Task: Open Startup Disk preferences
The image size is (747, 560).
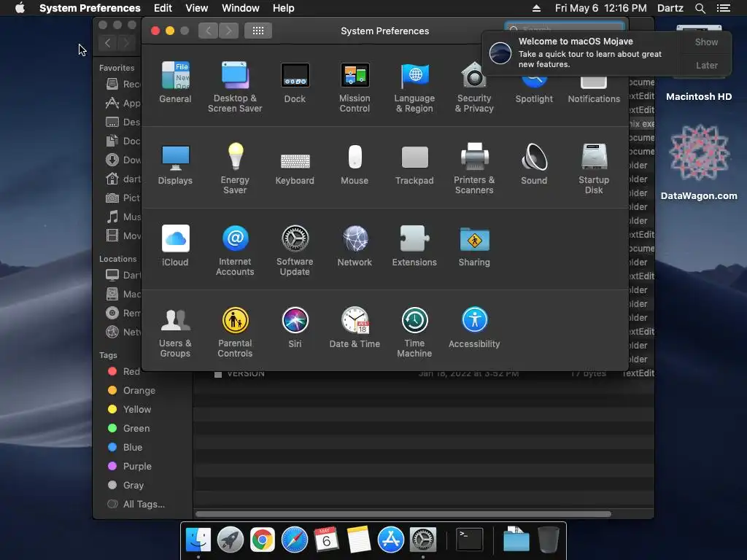Action: 594,168
